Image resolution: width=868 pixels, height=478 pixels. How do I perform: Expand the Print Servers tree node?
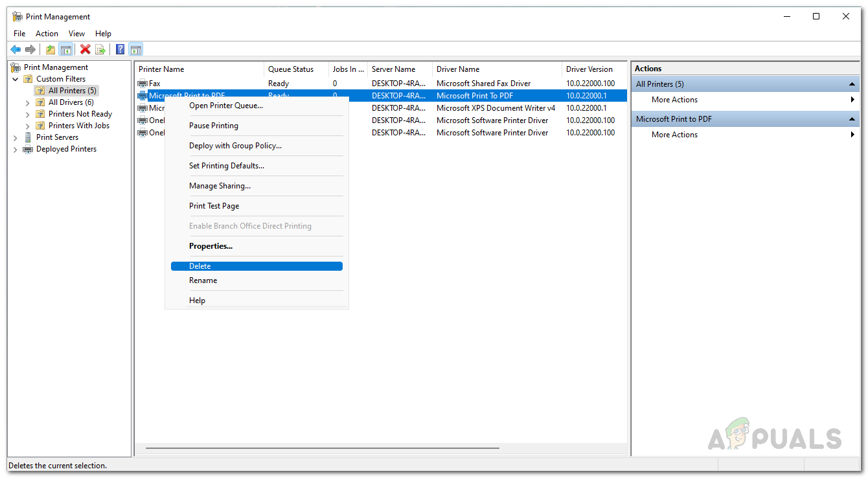(x=16, y=137)
